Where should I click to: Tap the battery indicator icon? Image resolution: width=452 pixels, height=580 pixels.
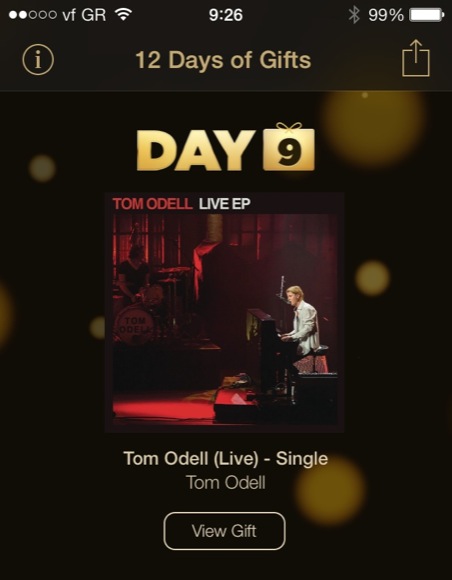click(426, 15)
